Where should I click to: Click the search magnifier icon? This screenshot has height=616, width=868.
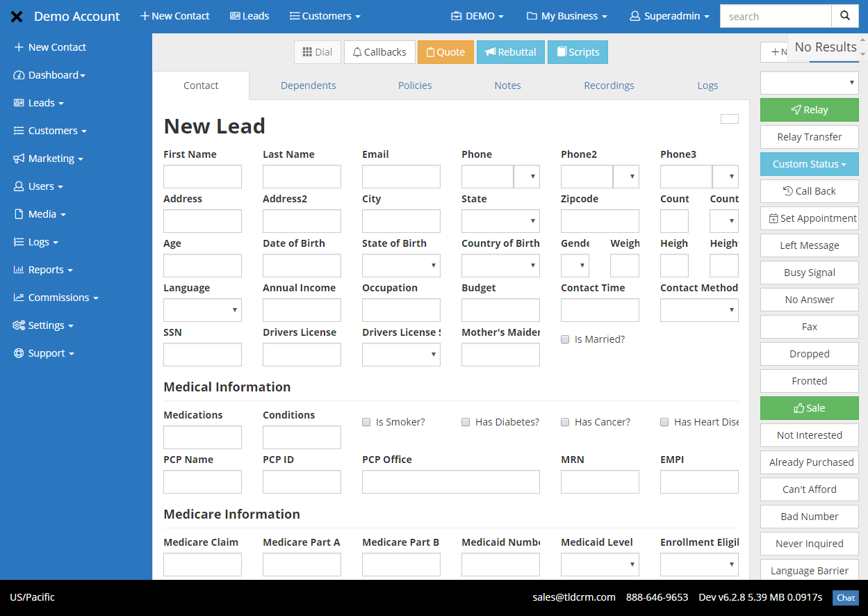pos(845,15)
